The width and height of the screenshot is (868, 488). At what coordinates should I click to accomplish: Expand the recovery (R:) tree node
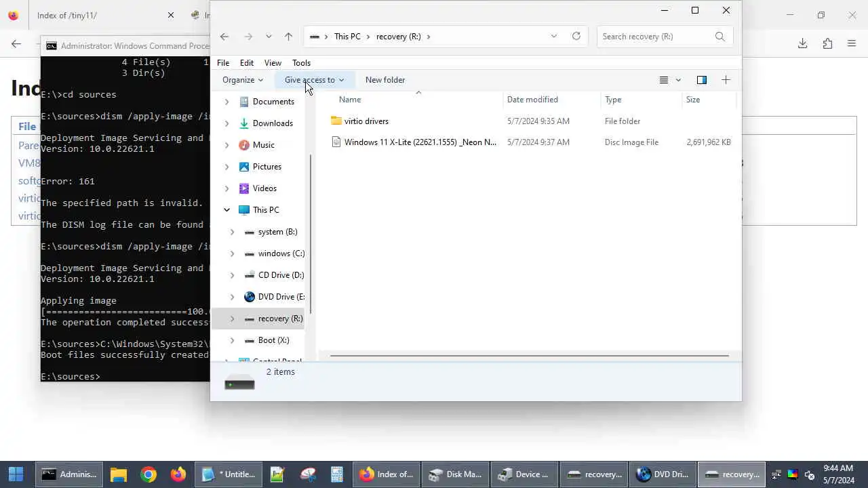(x=232, y=319)
